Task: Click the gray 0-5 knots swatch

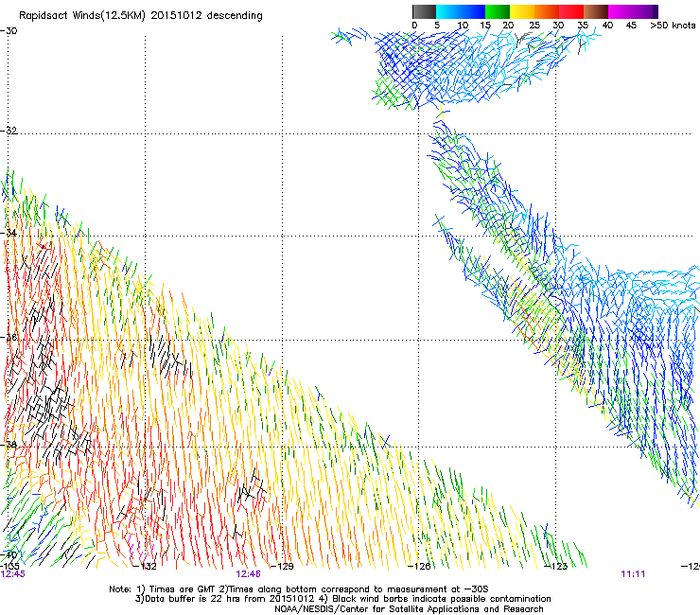Action: pyautogui.click(x=424, y=11)
